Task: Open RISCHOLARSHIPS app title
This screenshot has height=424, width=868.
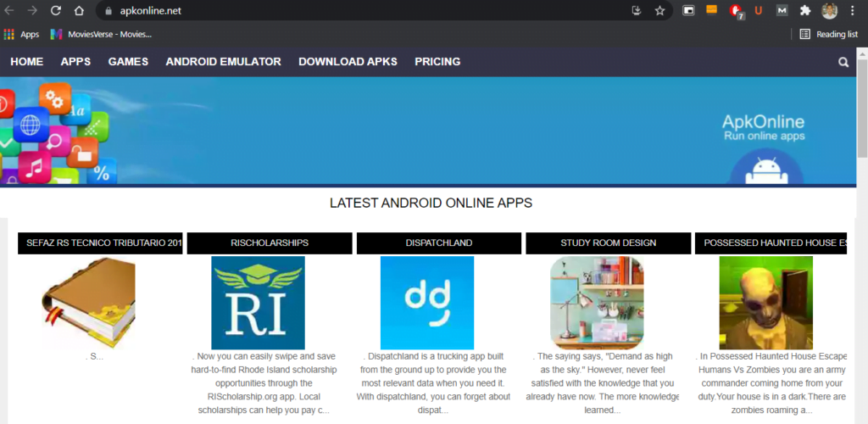Action: click(270, 243)
